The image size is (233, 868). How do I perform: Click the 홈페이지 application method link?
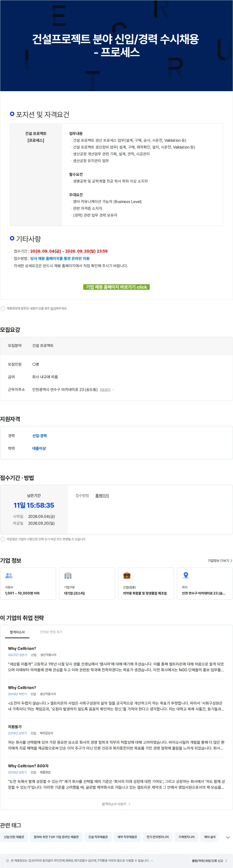(102, 495)
